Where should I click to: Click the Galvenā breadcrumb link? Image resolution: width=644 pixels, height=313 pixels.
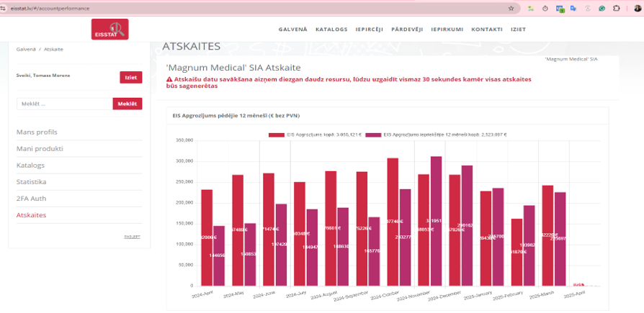tap(26, 49)
